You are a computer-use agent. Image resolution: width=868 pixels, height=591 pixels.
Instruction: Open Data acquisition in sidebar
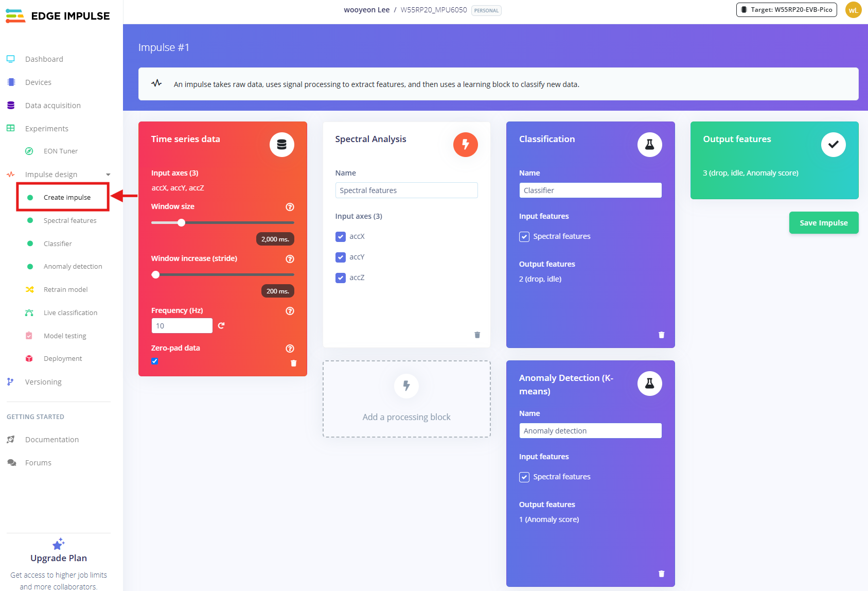[x=52, y=106]
